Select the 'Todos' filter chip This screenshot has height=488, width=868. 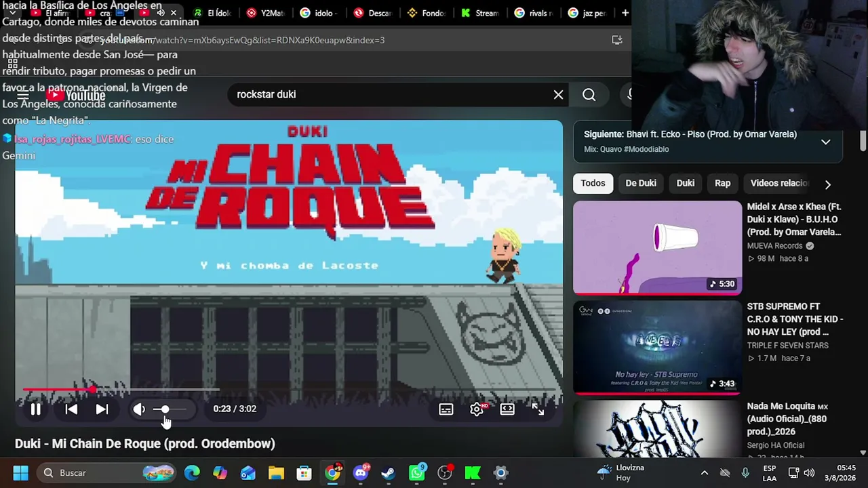pyautogui.click(x=593, y=183)
